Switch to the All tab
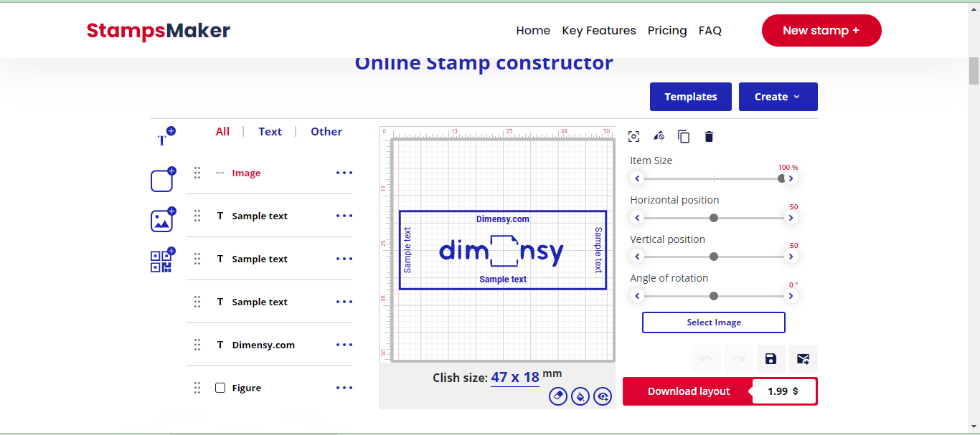 [x=223, y=132]
